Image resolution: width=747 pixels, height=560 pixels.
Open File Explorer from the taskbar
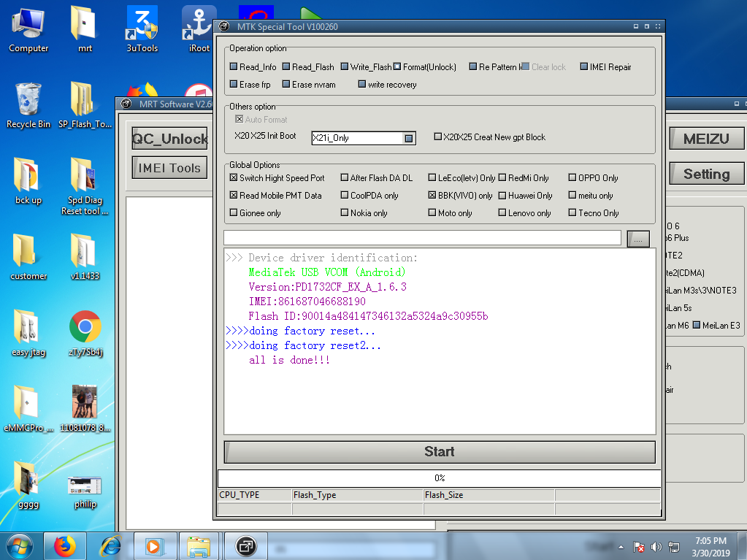pyautogui.click(x=199, y=546)
